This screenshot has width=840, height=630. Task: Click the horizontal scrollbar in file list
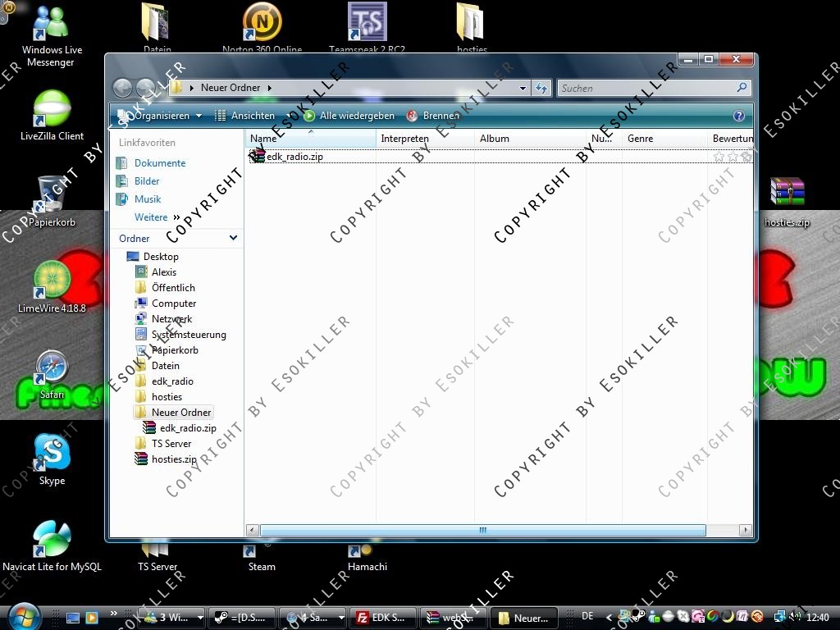coord(482,531)
